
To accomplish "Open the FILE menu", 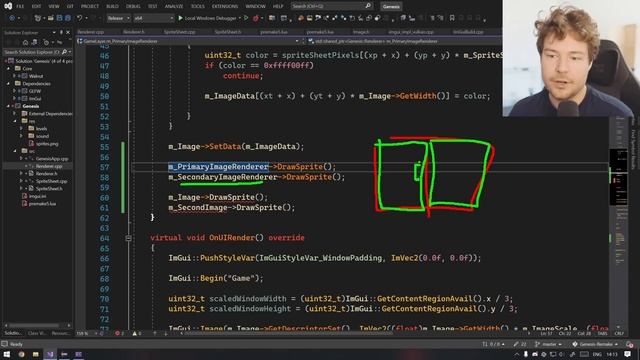I will pos(20,7).
